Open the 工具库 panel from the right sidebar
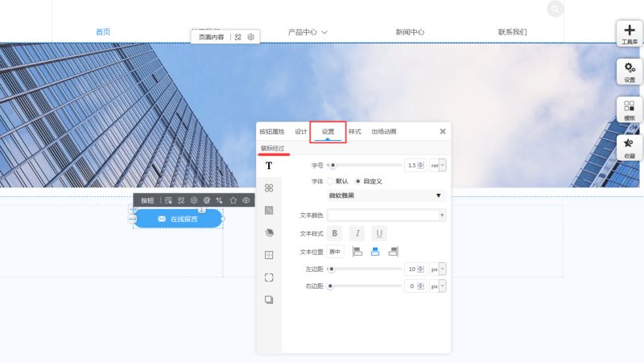 tap(629, 34)
